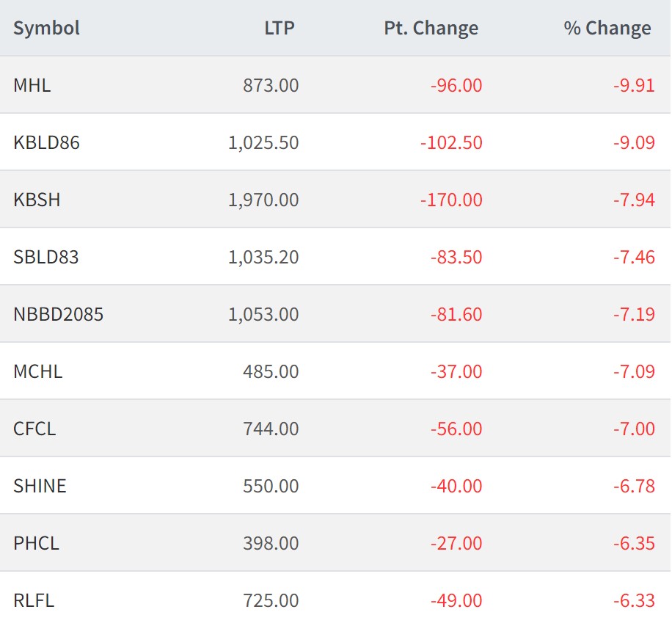The image size is (672, 626).
Task: Select the KBSH symbol row
Action: (37, 200)
